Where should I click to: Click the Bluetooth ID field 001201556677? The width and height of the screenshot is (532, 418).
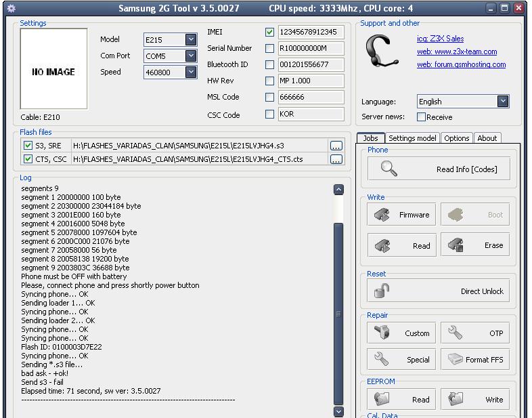click(x=311, y=64)
